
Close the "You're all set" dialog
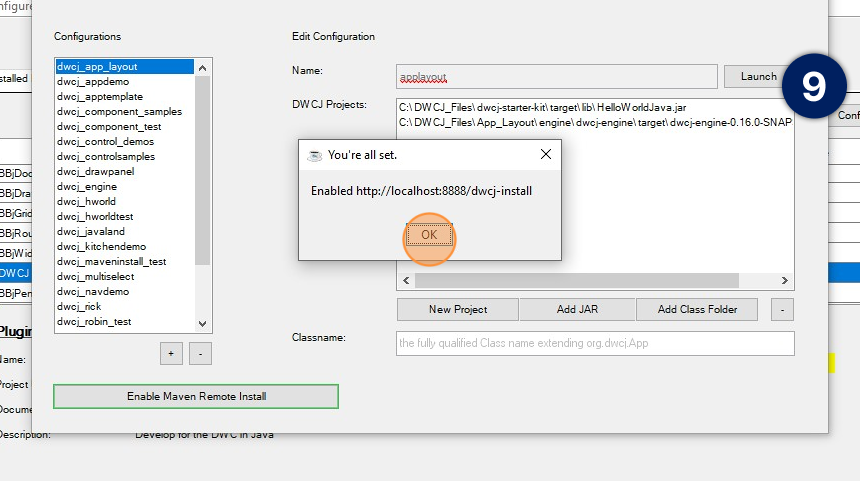coord(546,155)
